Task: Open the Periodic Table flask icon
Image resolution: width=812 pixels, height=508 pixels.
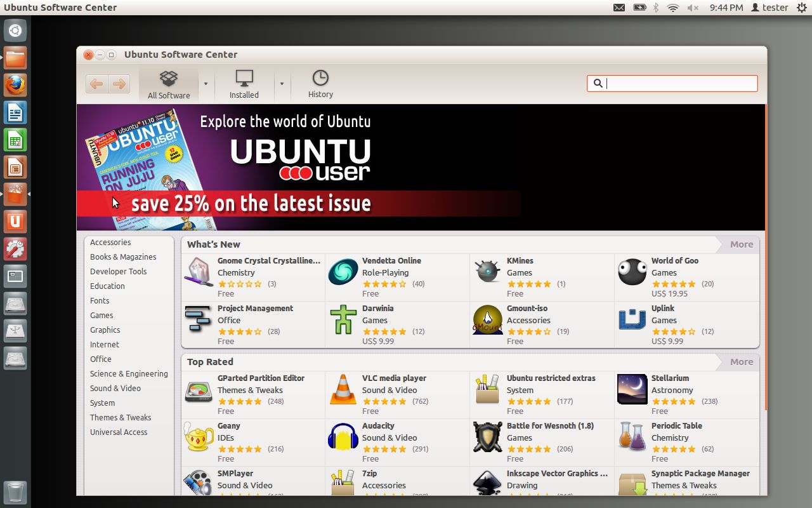Action: point(632,438)
